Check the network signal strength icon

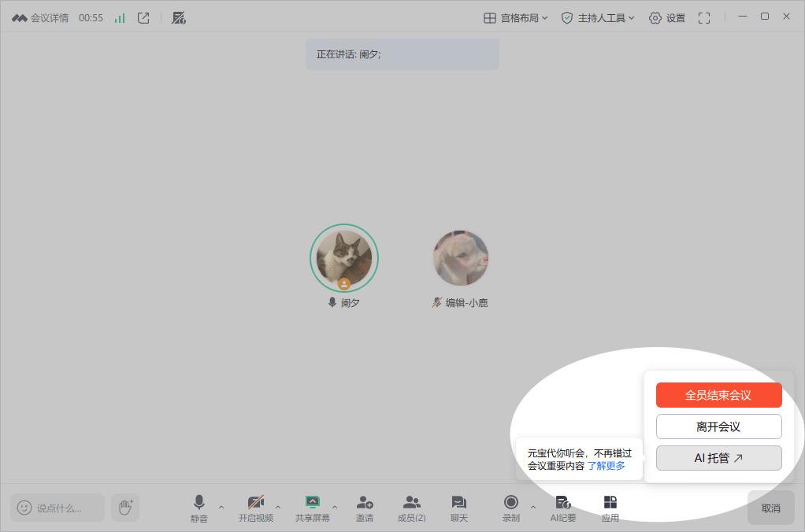coord(118,17)
